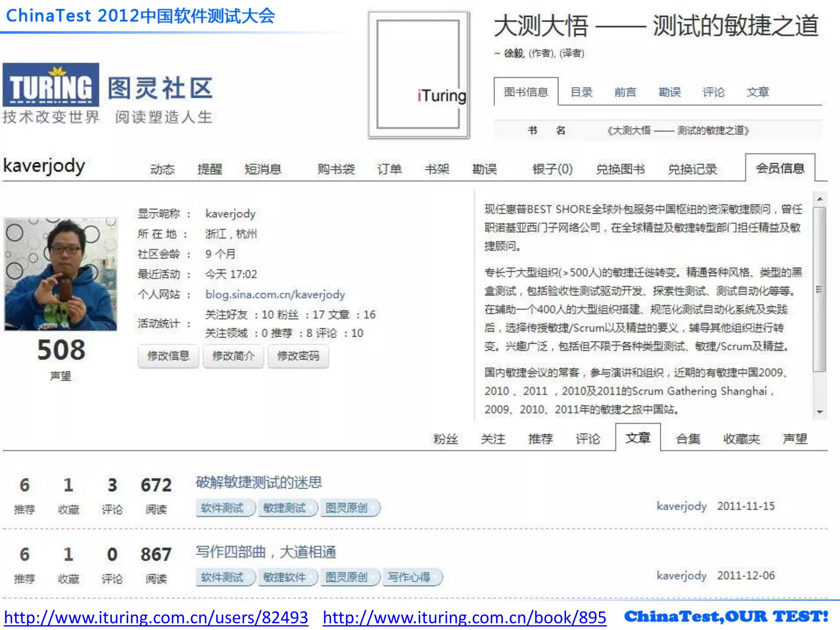The width and height of the screenshot is (840, 630).
Task: Open the 目录 tab
Action: (x=582, y=92)
